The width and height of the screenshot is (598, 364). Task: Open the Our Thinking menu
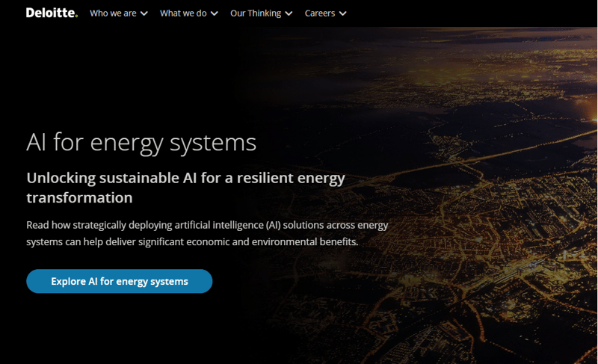pyautogui.click(x=256, y=13)
